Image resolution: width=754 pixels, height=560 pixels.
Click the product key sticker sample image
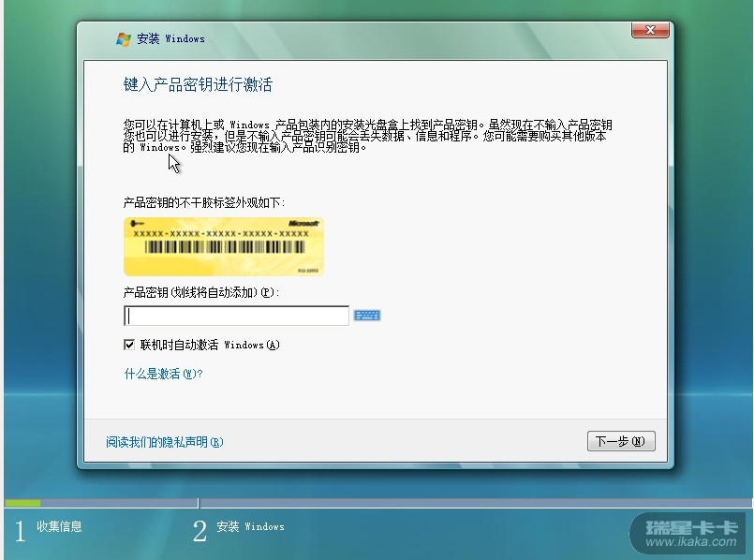(x=224, y=246)
